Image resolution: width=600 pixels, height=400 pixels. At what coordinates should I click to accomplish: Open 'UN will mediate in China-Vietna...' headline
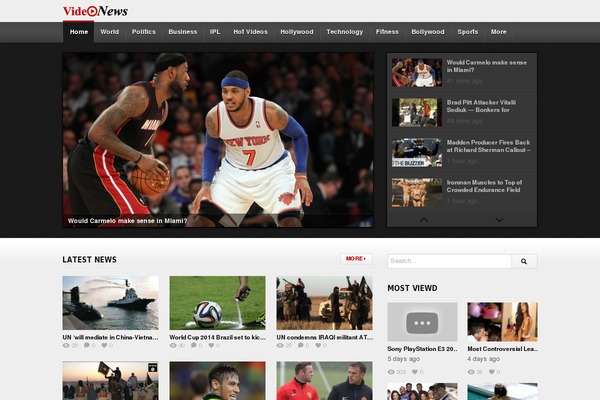110,337
